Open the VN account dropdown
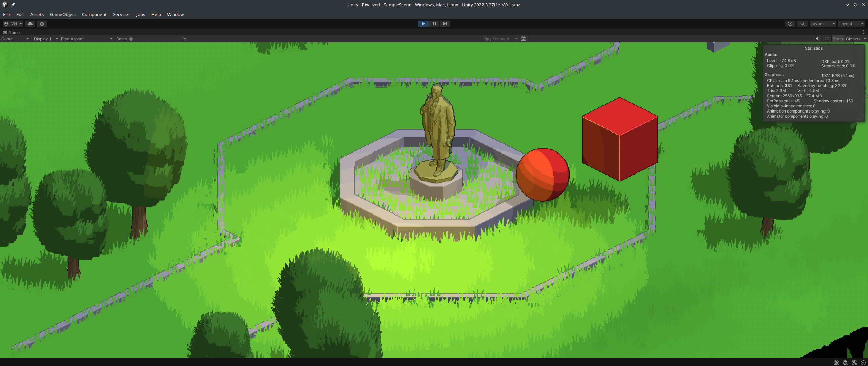Viewport: 868px width, 366px height. pyautogui.click(x=13, y=24)
